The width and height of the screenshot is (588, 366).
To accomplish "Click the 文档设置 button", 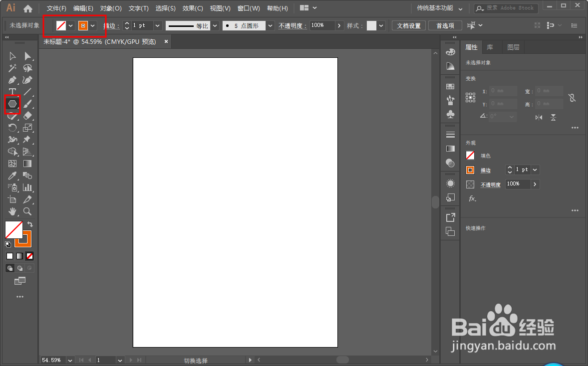I will tap(409, 25).
